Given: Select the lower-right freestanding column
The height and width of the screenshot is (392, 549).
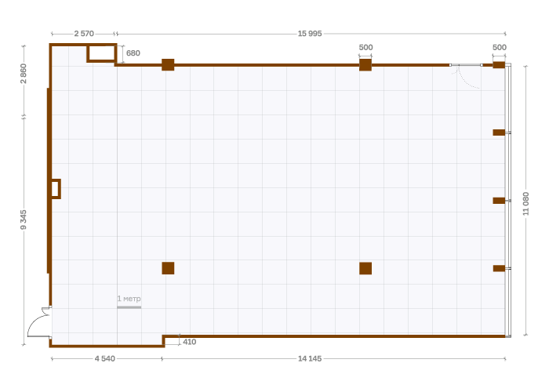Looking at the screenshot, I should 365,268.
